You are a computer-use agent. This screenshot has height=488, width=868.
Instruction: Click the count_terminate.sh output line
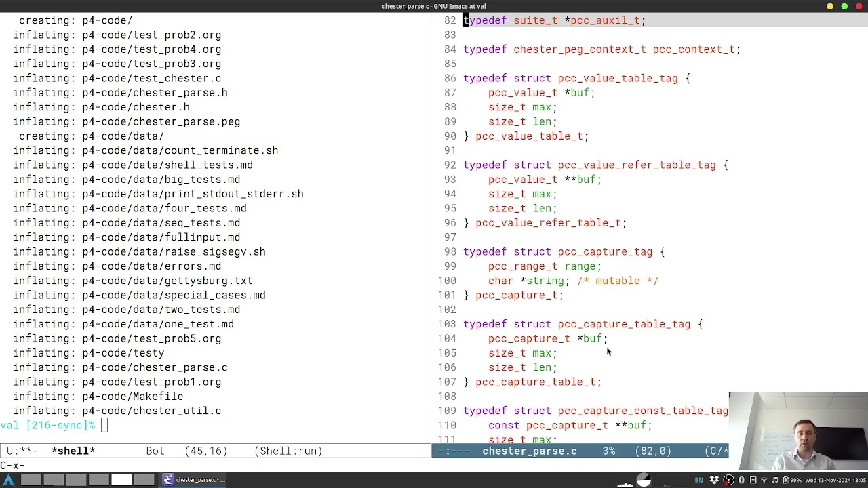pyautogui.click(x=145, y=150)
